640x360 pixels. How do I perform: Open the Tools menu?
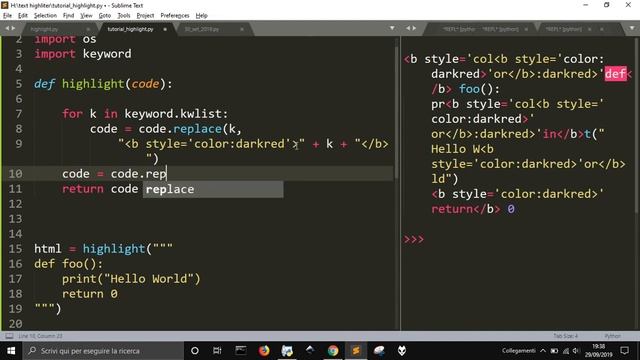click(124, 16)
